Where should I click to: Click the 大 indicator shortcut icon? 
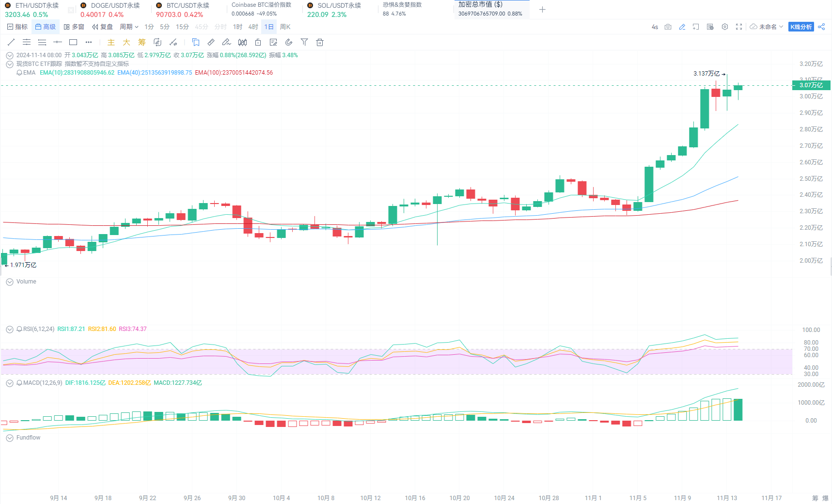tap(126, 42)
